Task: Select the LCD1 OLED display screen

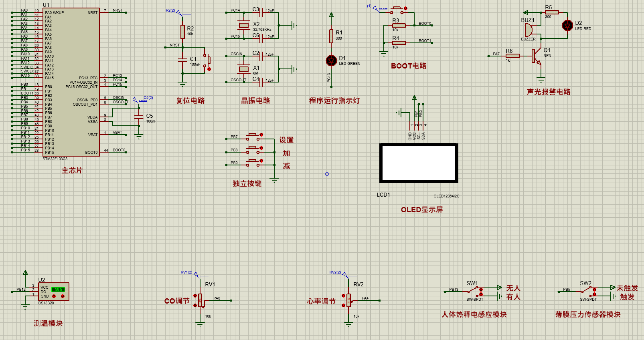Action: (419, 163)
